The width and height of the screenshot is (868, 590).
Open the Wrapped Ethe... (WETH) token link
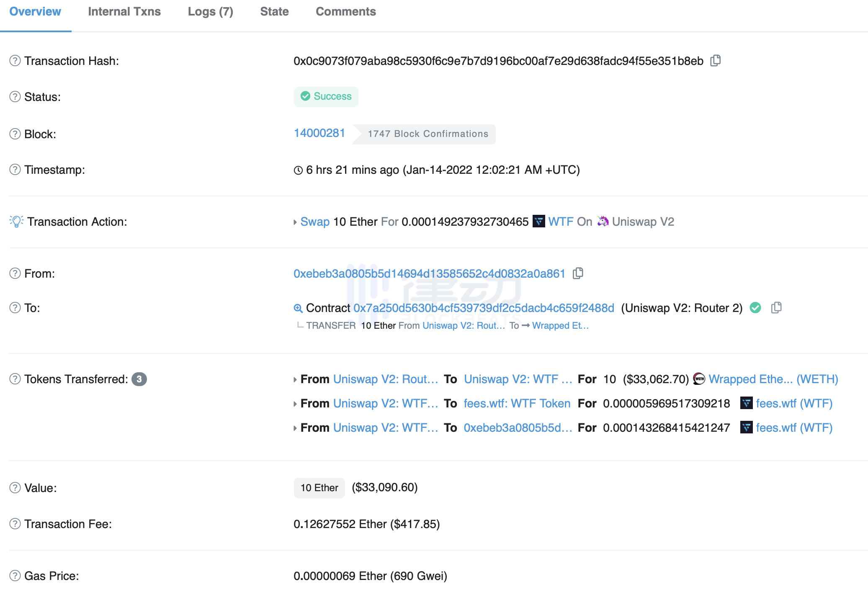click(x=773, y=379)
